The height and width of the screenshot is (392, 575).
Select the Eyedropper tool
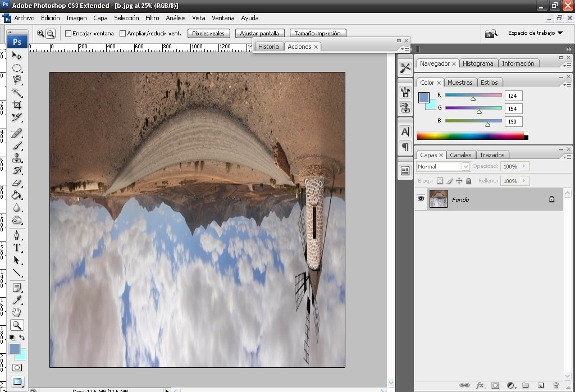pos(17,300)
